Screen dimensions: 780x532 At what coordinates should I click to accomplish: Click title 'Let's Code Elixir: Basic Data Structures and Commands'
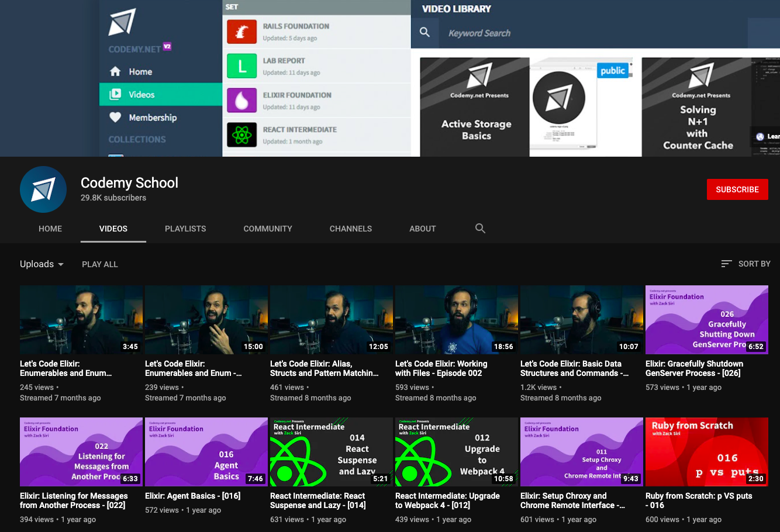(x=575, y=368)
